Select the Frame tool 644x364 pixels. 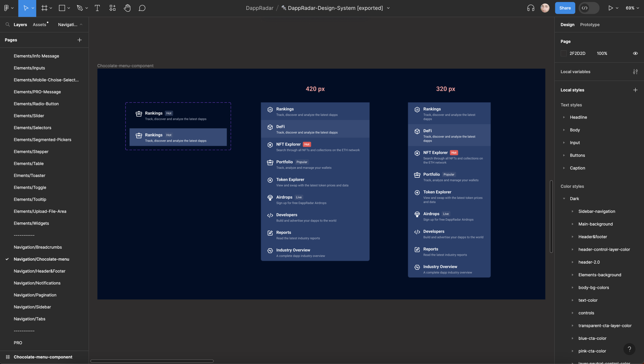[44, 8]
